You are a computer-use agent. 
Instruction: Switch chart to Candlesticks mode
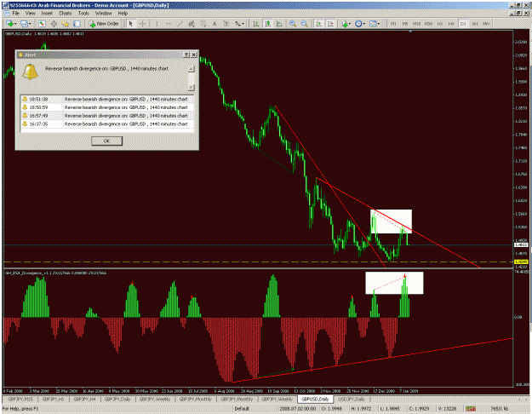[x=267, y=24]
